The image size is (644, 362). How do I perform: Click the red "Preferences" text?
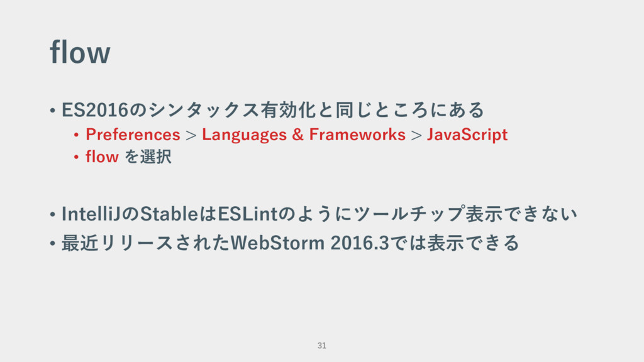[x=133, y=134]
